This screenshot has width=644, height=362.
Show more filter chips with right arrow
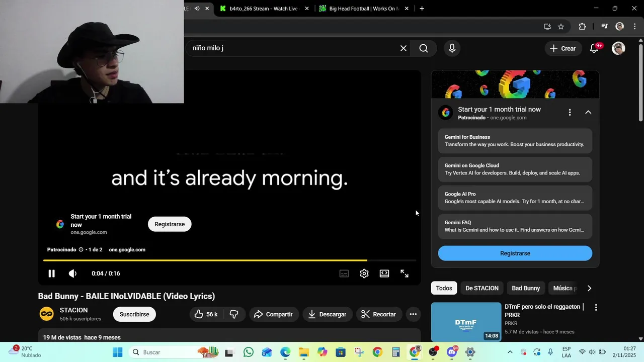pyautogui.click(x=589, y=288)
